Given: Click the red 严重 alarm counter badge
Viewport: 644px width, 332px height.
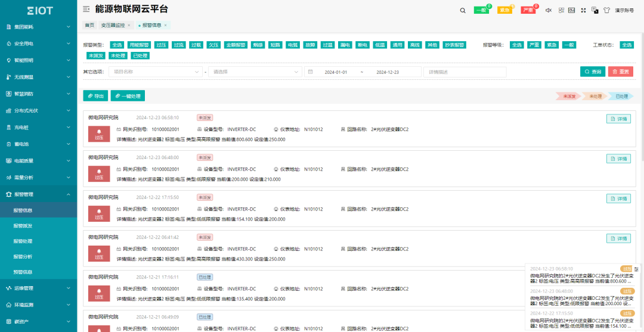Looking at the screenshot, I should pyautogui.click(x=528, y=10).
